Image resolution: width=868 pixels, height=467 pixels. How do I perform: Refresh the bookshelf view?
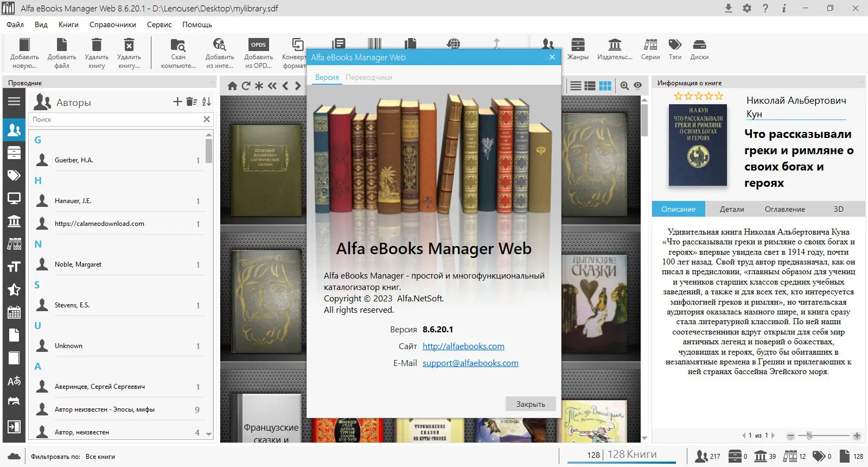point(246,86)
